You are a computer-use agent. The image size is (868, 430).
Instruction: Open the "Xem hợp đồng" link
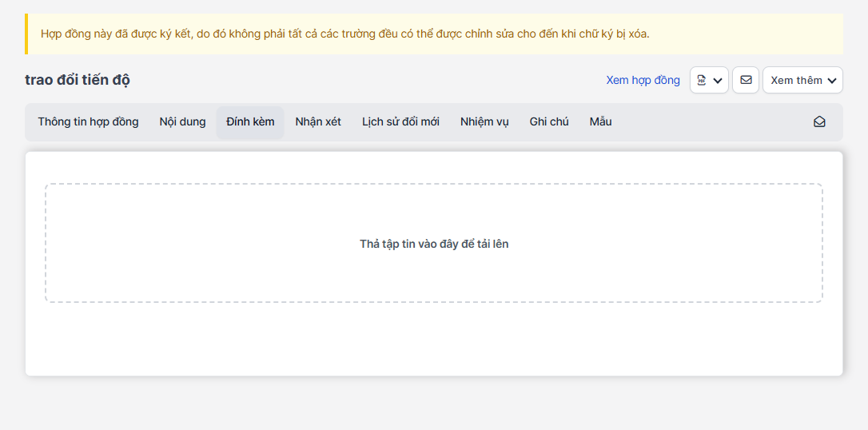click(x=643, y=80)
